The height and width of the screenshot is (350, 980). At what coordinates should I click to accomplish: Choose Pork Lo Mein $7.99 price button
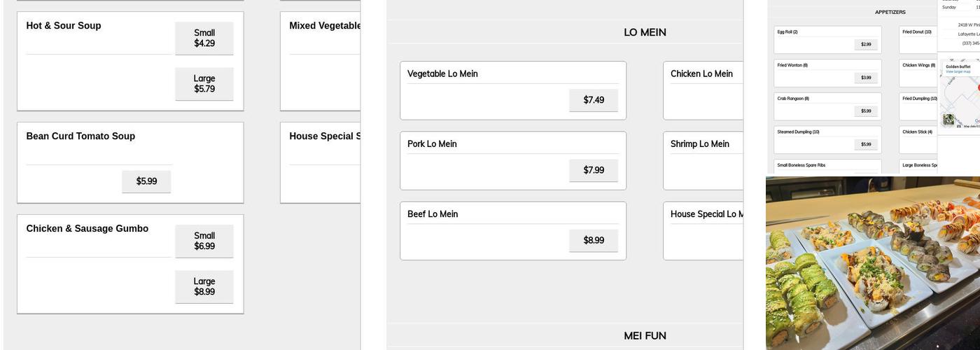[x=594, y=170]
